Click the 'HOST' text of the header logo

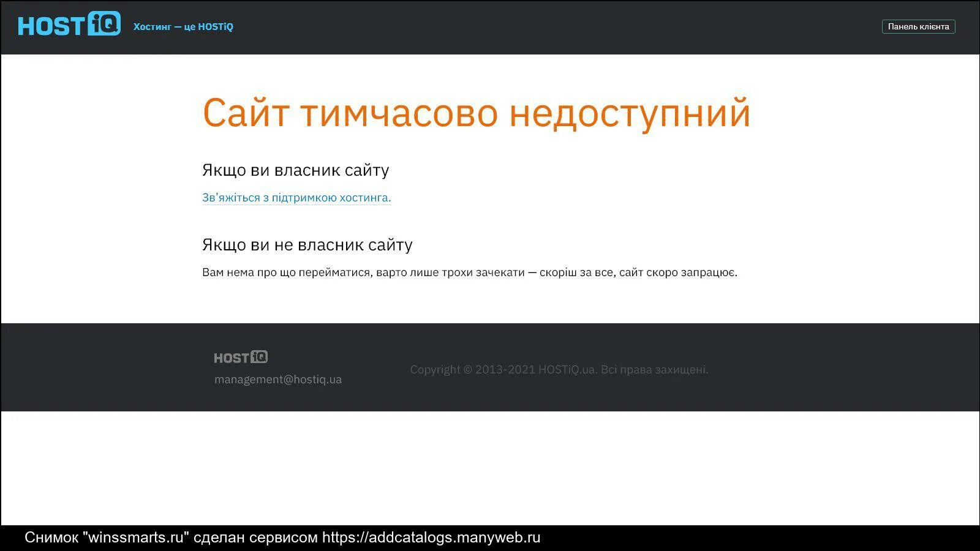(x=52, y=26)
